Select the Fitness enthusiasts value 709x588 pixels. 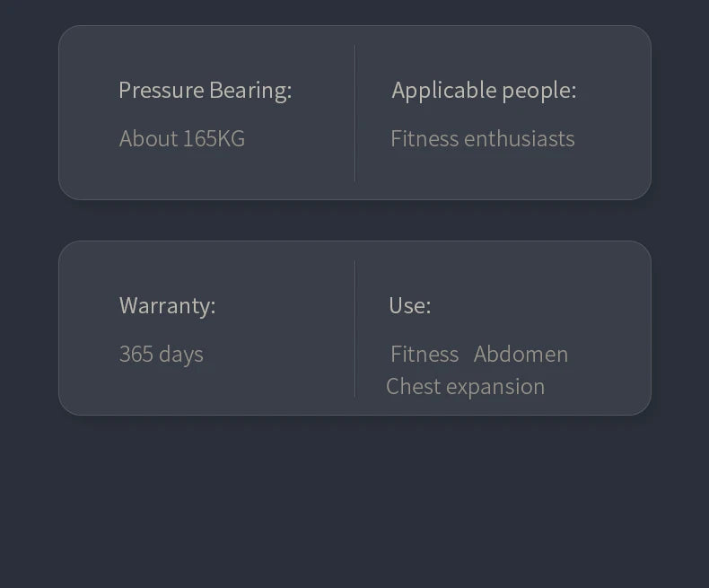[482, 138]
